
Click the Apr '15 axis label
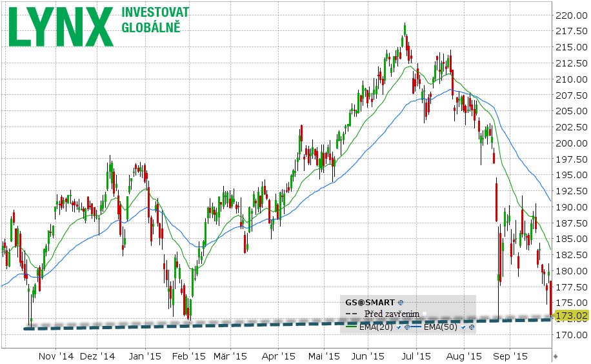click(279, 356)
